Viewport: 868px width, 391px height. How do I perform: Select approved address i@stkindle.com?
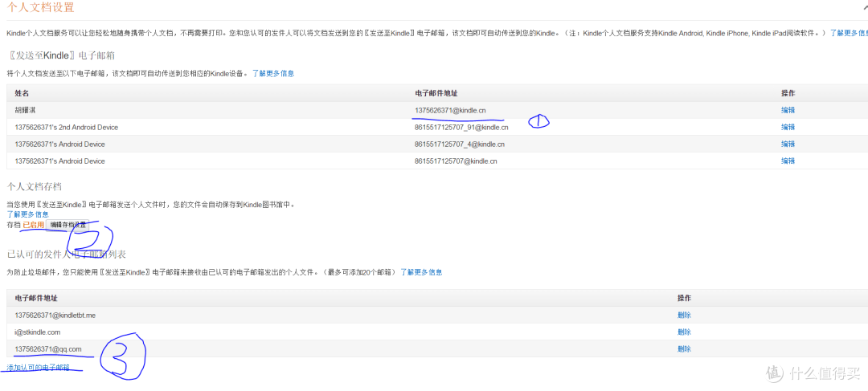tap(38, 332)
